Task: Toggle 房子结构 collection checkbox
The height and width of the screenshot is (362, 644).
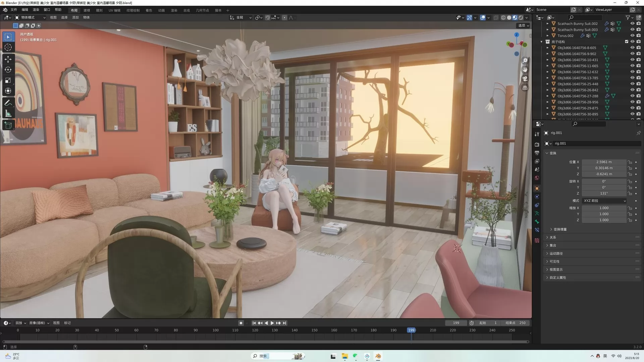Action: [626, 42]
